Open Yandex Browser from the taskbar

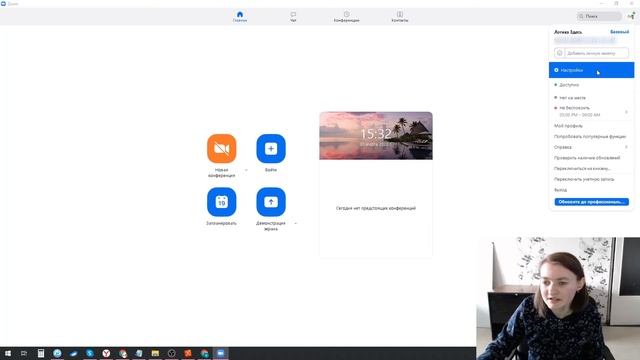tap(106, 353)
